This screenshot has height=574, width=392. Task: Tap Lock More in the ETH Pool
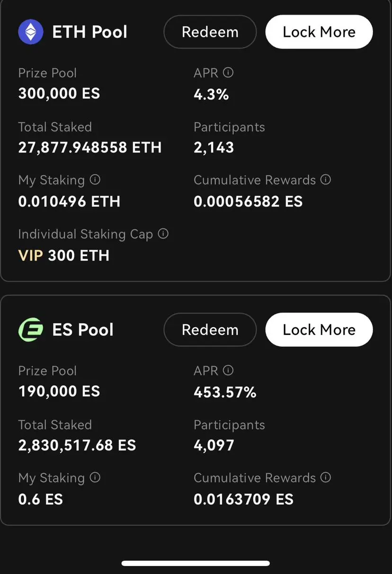319,32
